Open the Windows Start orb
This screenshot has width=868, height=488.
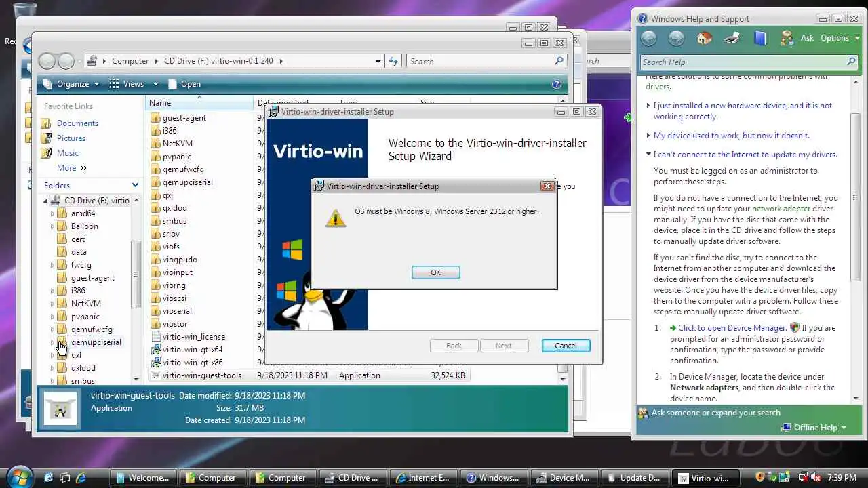pos(20,476)
